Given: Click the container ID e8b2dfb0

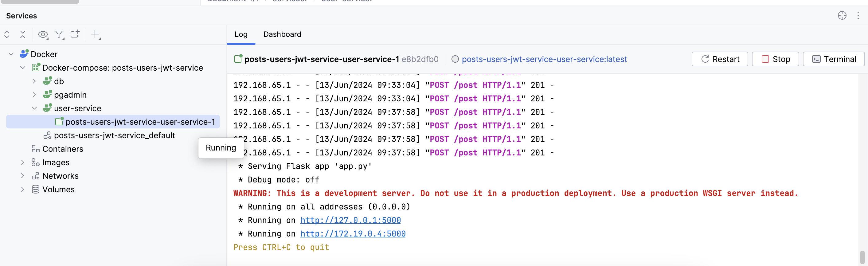Looking at the screenshot, I should (420, 59).
